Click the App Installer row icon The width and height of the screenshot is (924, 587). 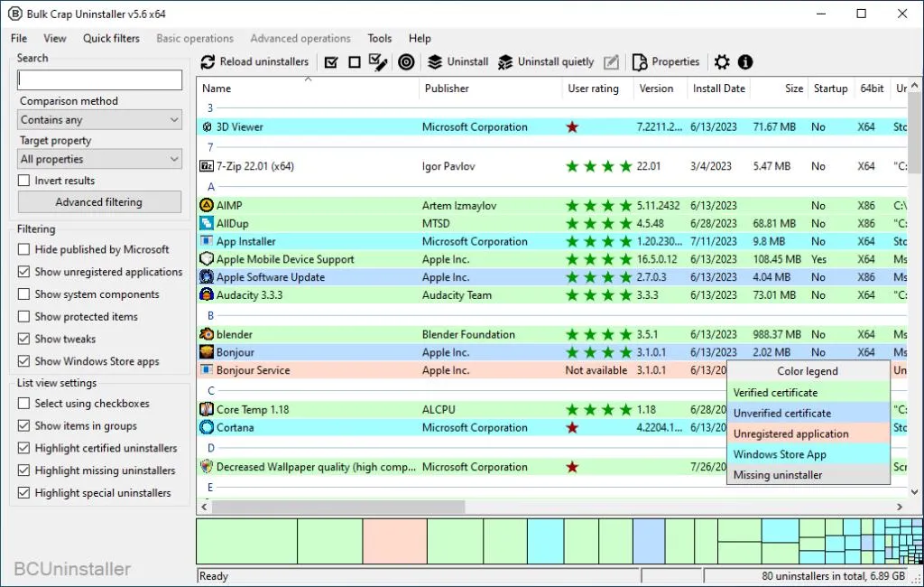tap(207, 241)
